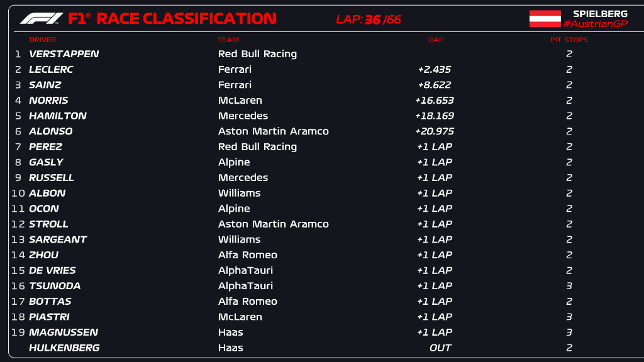Click the OUT status for HULKENBERG
This screenshot has width=644, height=362.
(x=440, y=348)
